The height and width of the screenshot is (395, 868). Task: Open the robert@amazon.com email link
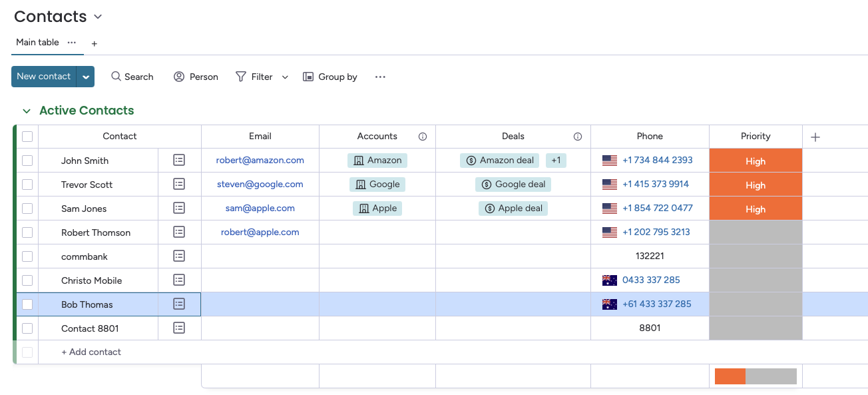click(x=260, y=160)
